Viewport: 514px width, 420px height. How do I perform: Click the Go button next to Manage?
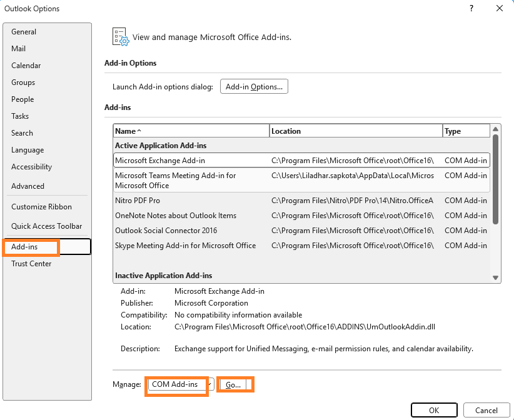click(x=233, y=384)
